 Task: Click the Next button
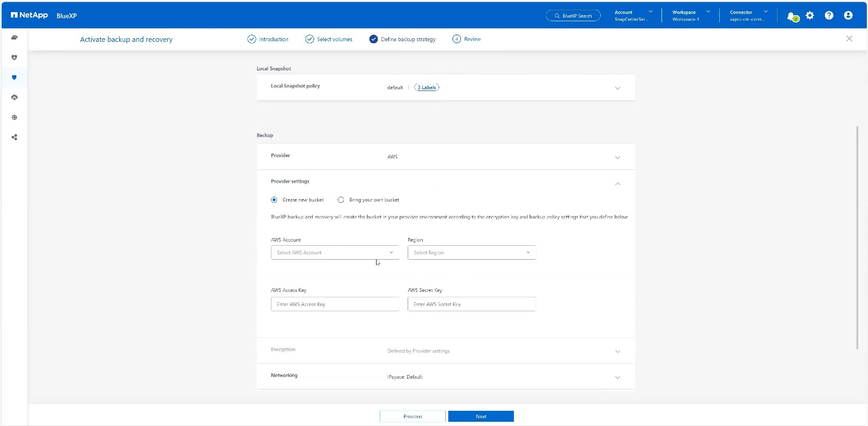pyautogui.click(x=481, y=416)
